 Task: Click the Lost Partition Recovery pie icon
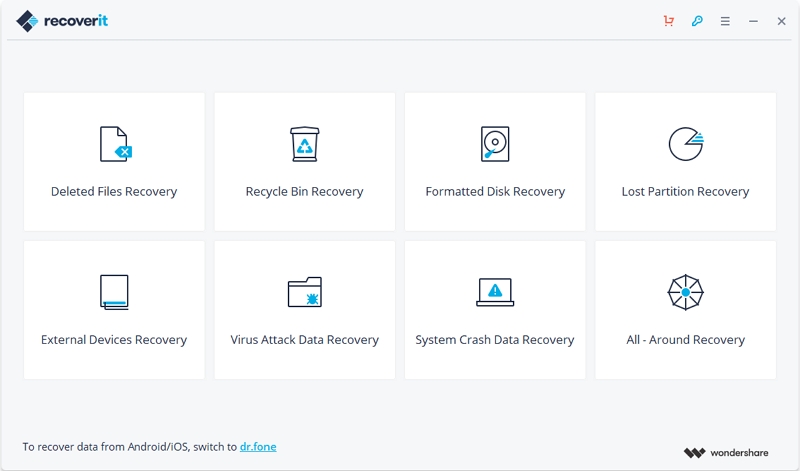tap(686, 144)
